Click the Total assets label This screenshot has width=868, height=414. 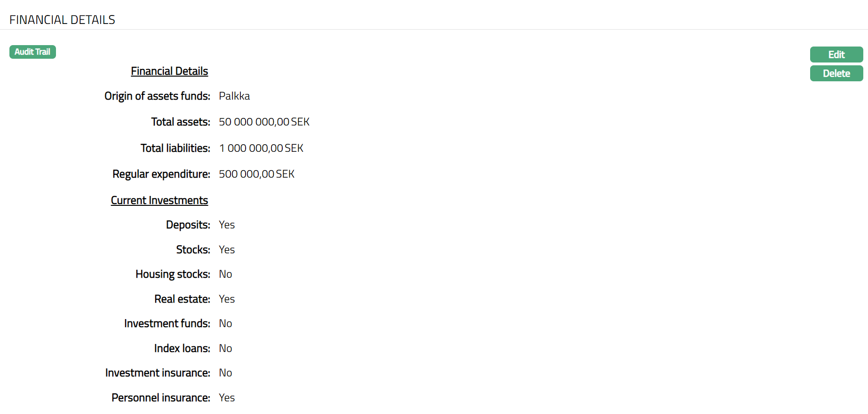[x=181, y=122]
